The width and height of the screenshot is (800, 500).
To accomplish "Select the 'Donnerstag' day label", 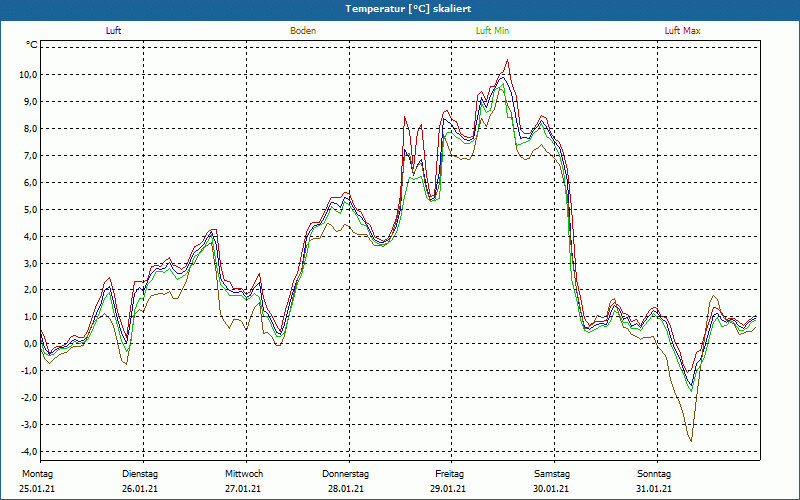I will pyautogui.click(x=346, y=474).
